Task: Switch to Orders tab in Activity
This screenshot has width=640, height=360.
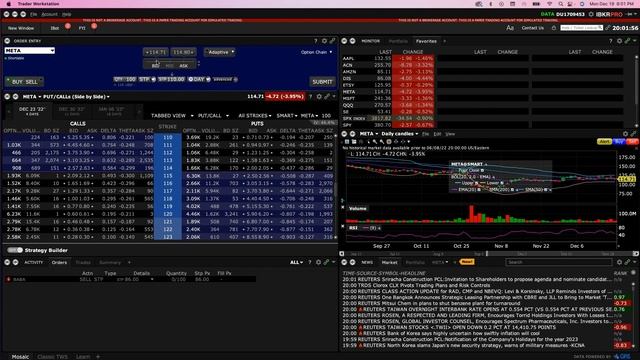Action: click(x=59, y=262)
